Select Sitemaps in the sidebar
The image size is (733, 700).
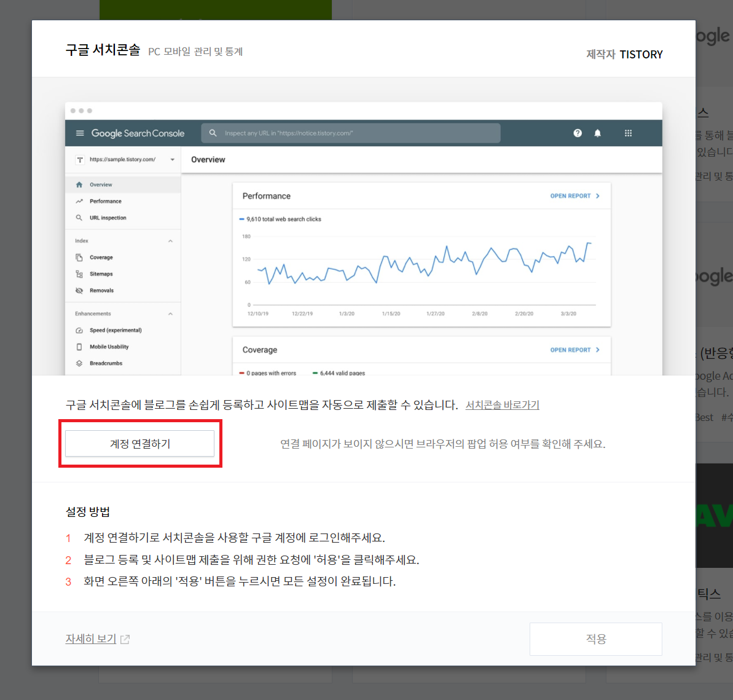tap(123, 274)
